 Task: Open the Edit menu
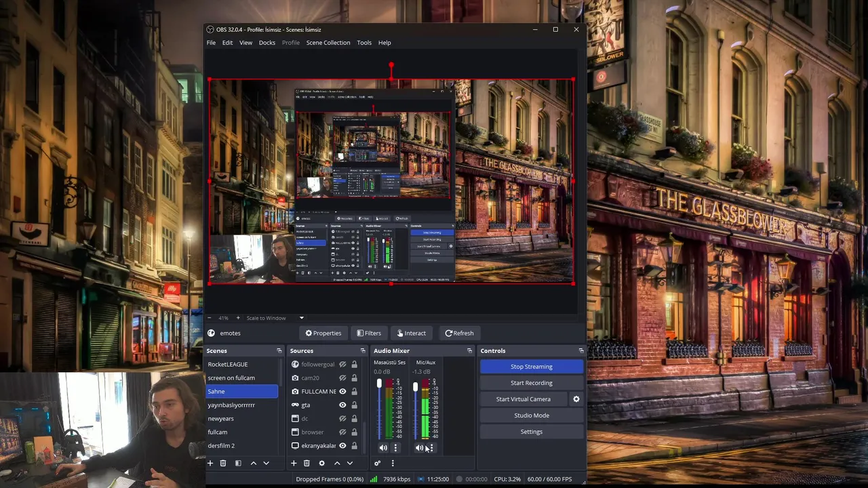(x=227, y=43)
